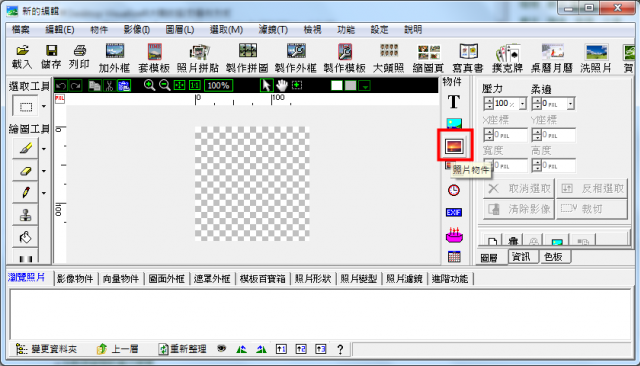Click the 1:1 actual size icon
The height and width of the screenshot is (366, 640).
195,85
